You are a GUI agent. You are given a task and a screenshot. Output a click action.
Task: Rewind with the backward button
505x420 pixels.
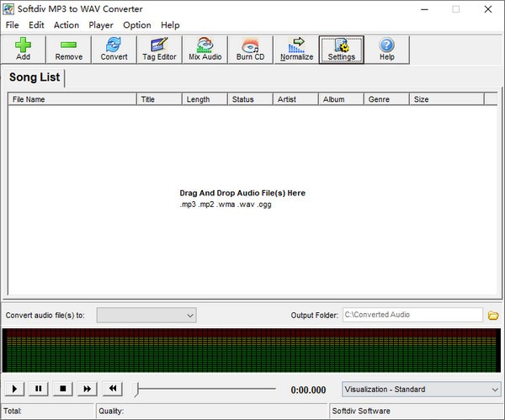coord(113,389)
